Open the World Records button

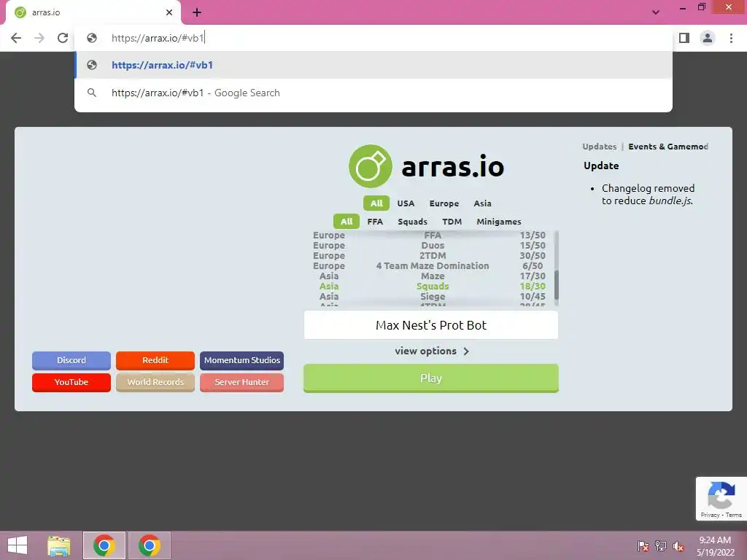click(155, 382)
